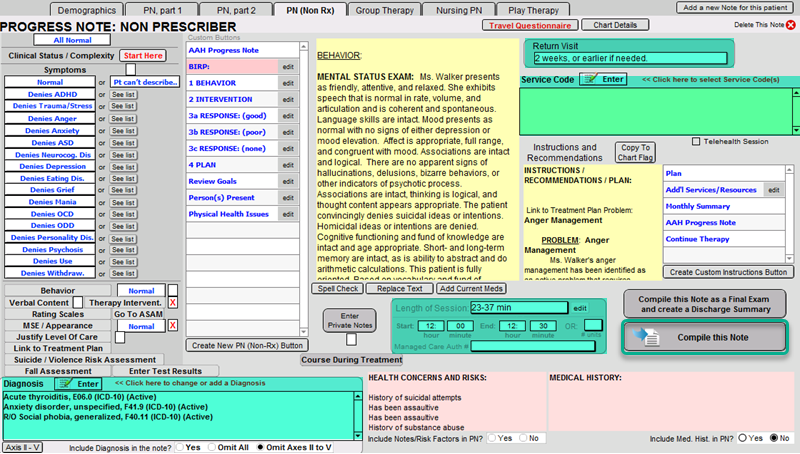This screenshot has height=454, width=800.
Task: Check the box beside Behavior Normal
Action: 173,290
